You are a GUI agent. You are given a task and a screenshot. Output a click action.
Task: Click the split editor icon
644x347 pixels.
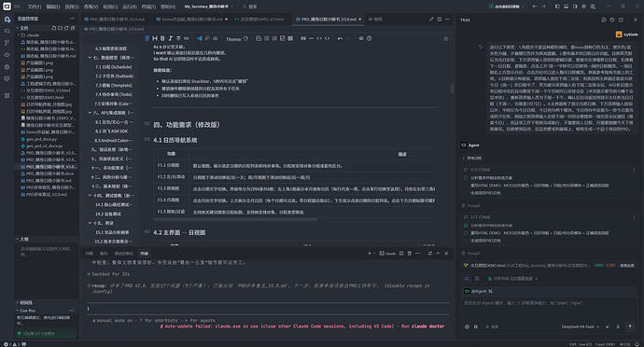(440, 19)
